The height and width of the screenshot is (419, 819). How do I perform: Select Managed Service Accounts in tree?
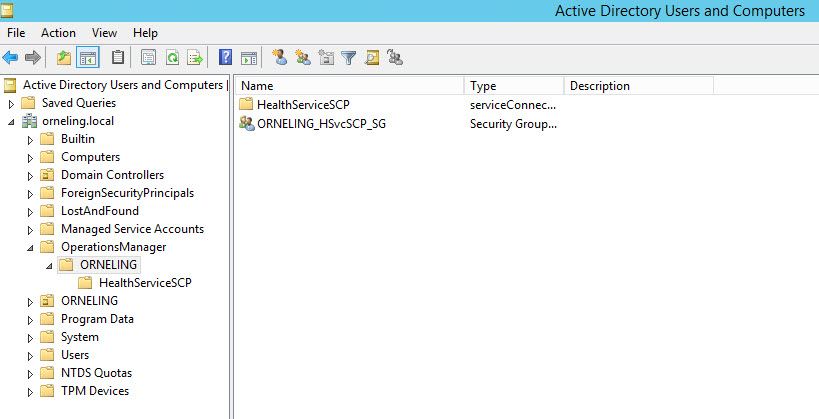[x=132, y=229]
